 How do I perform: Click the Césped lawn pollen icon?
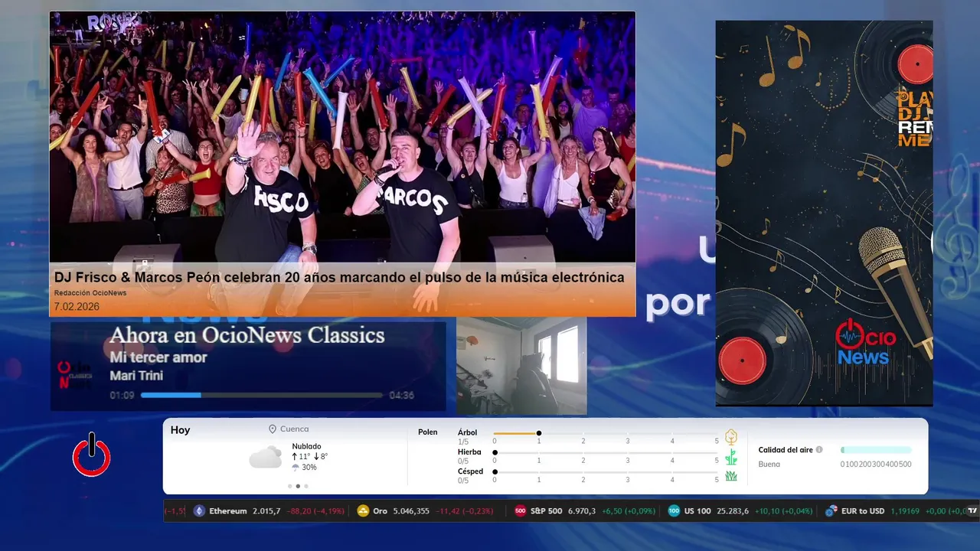click(x=731, y=476)
